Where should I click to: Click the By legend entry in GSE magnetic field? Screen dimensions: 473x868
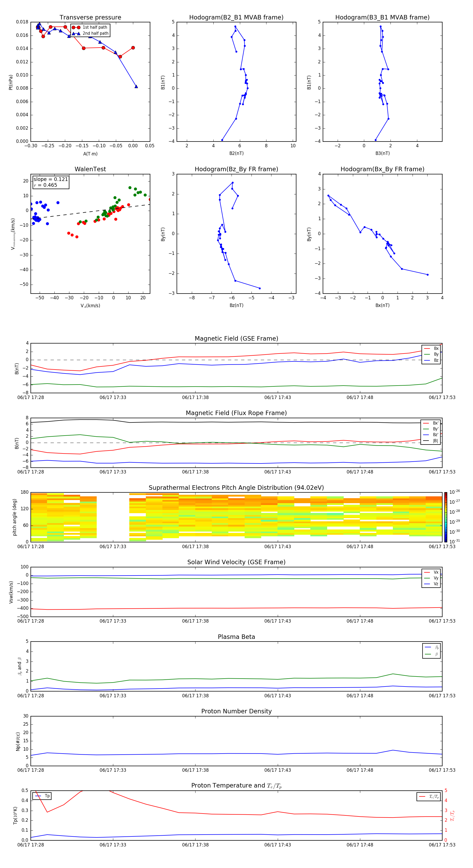tap(431, 354)
